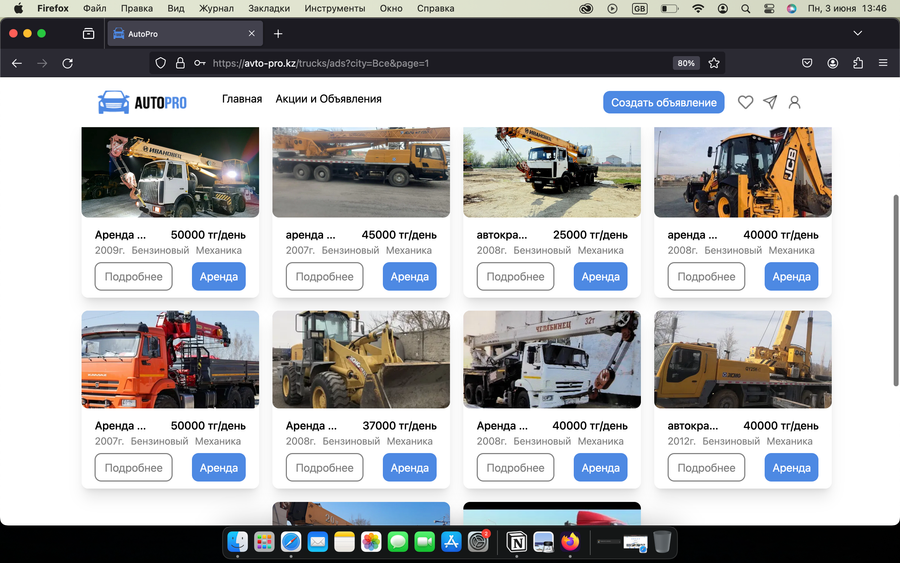Open the Pocket save icon in the toolbar
The image size is (900, 563).
coord(807,63)
